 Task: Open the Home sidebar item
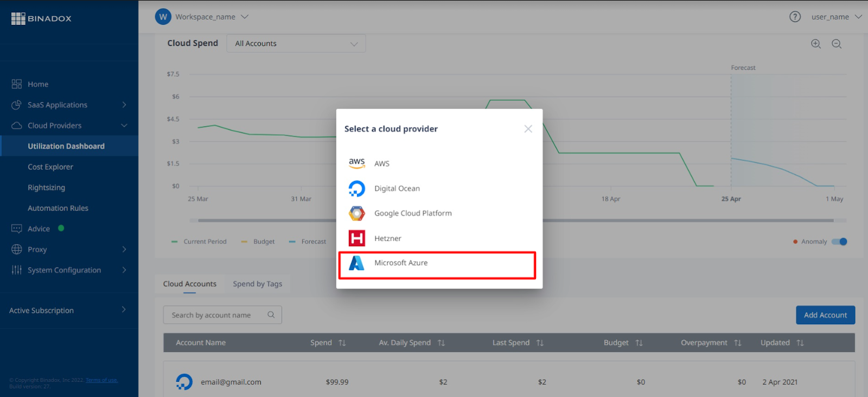point(38,84)
